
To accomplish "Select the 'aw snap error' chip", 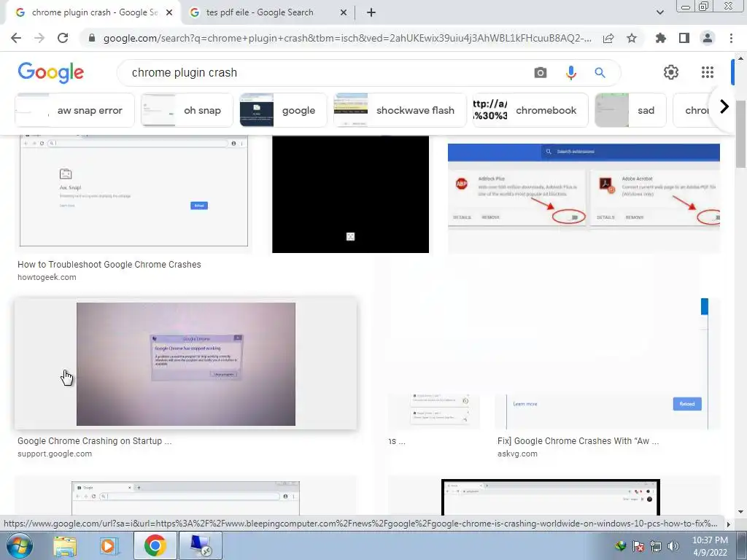I will [75, 111].
